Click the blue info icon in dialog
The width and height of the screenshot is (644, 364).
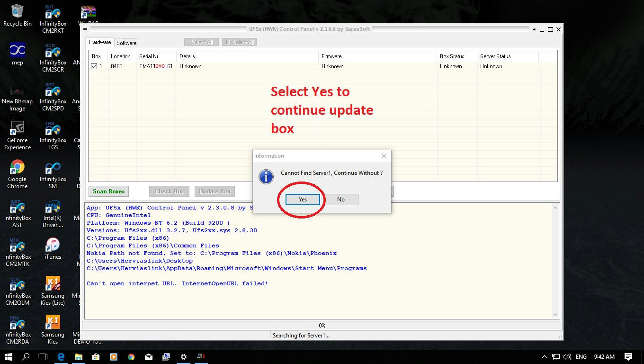tap(266, 177)
